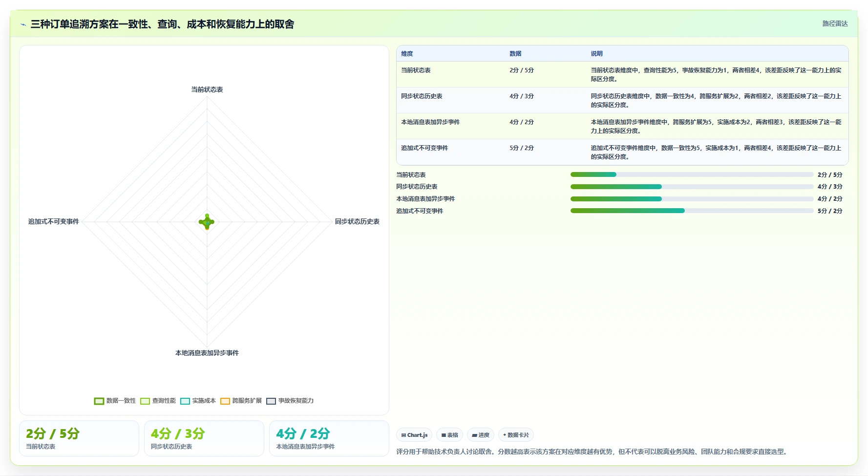Click the radar axis label 当前状态表 above the chart
The image size is (868, 476).
pyautogui.click(x=207, y=89)
